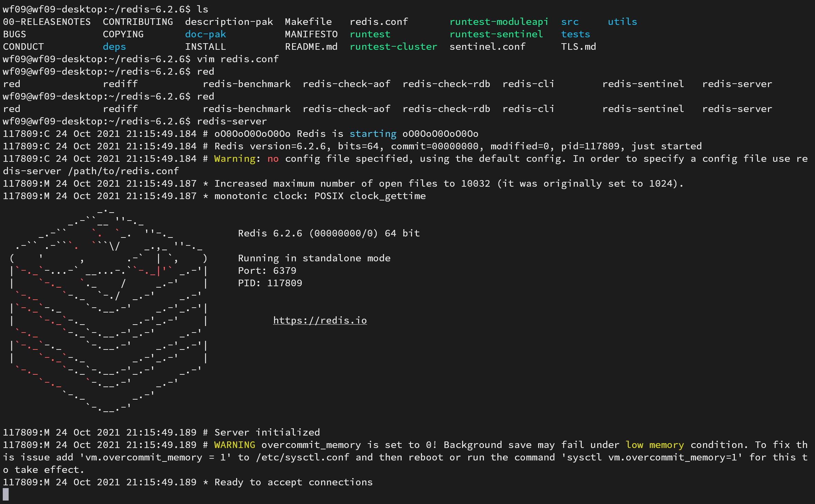Click the 'utils' directory in ls output
The height and width of the screenshot is (504, 815).
point(622,22)
